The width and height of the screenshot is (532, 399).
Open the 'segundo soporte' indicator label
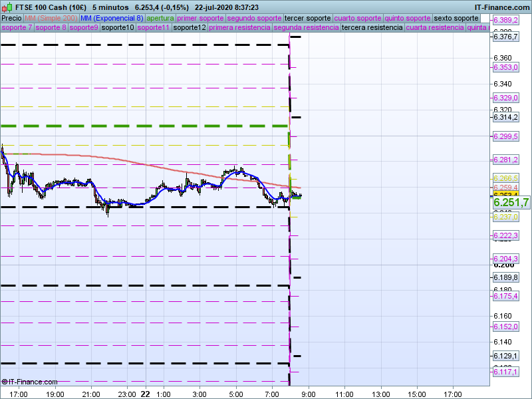click(x=254, y=18)
